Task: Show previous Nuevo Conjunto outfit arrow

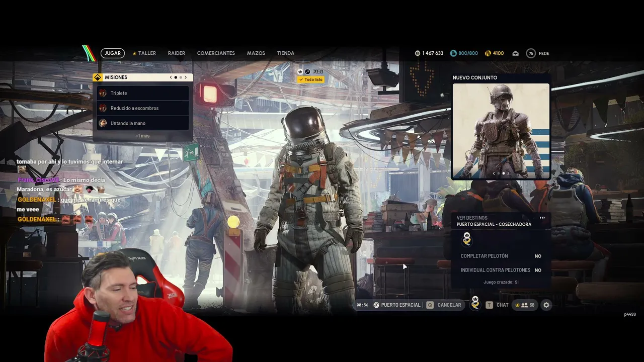Action: pos(494,173)
